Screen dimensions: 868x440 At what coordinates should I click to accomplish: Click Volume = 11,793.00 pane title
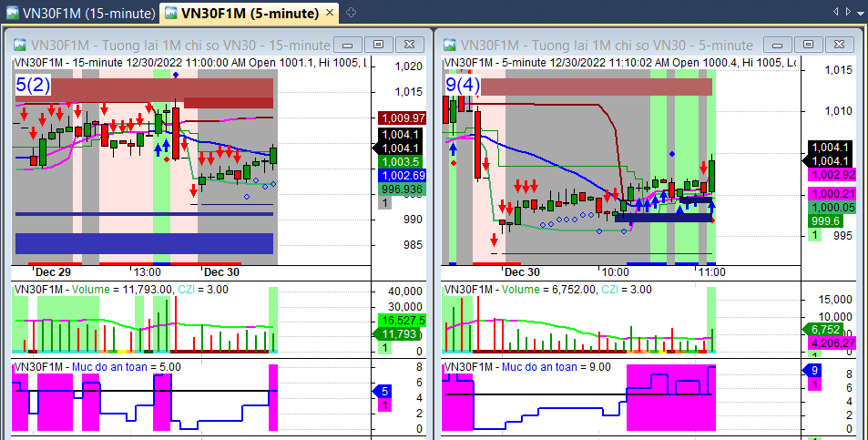point(122,290)
